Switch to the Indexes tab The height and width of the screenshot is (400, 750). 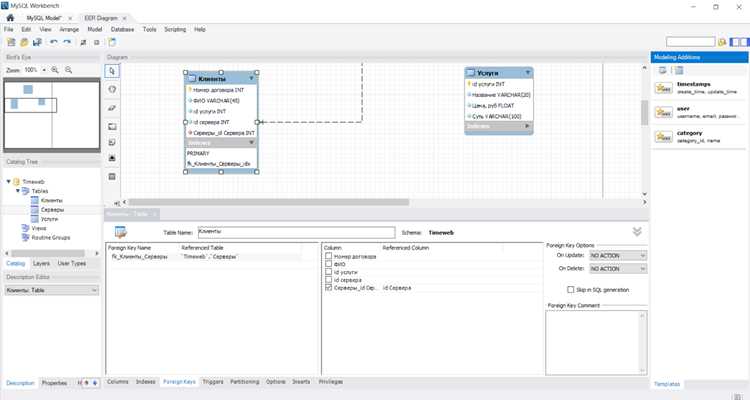(x=146, y=382)
